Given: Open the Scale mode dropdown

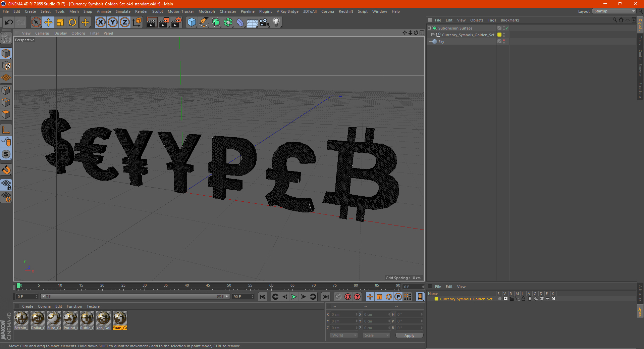Looking at the screenshot, I should tap(376, 335).
